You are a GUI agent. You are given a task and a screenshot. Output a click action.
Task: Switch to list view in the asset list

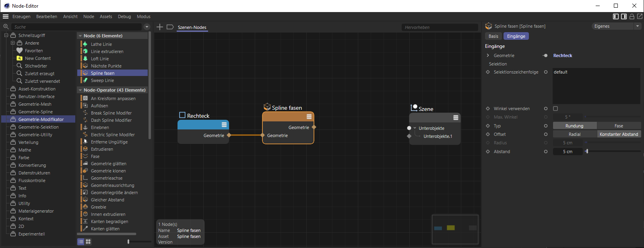click(81, 242)
